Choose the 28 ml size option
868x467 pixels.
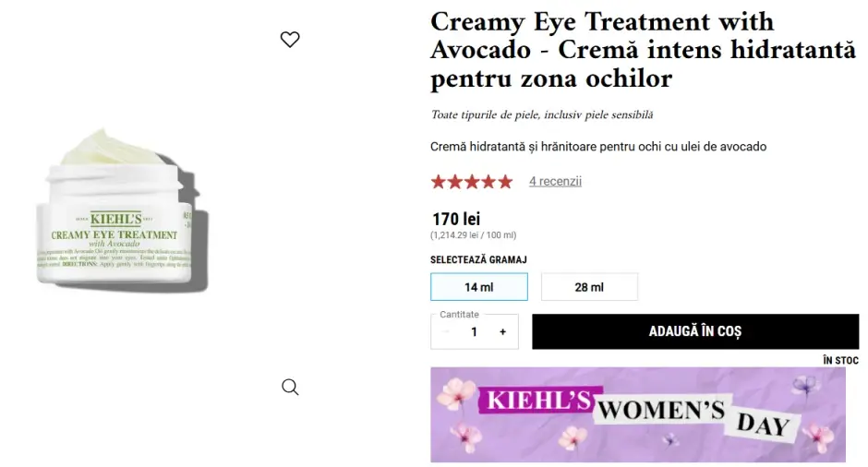coord(589,287)
